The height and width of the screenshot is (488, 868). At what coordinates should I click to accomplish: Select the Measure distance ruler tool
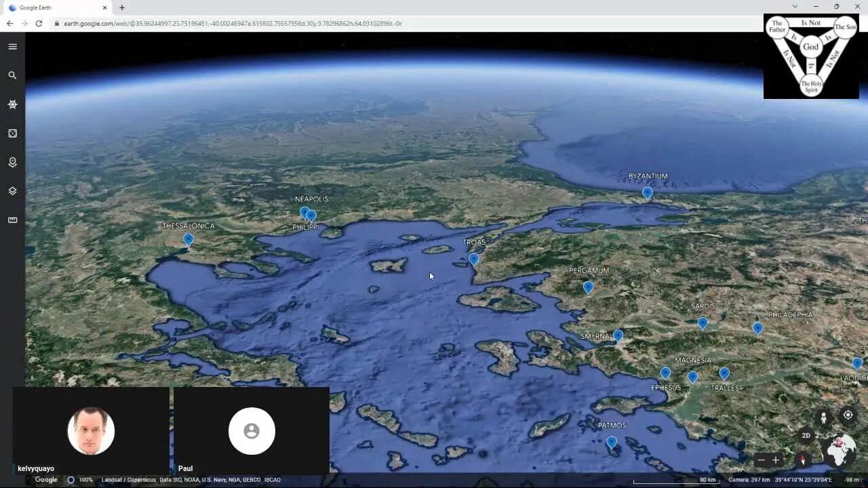tap(12, 220)
